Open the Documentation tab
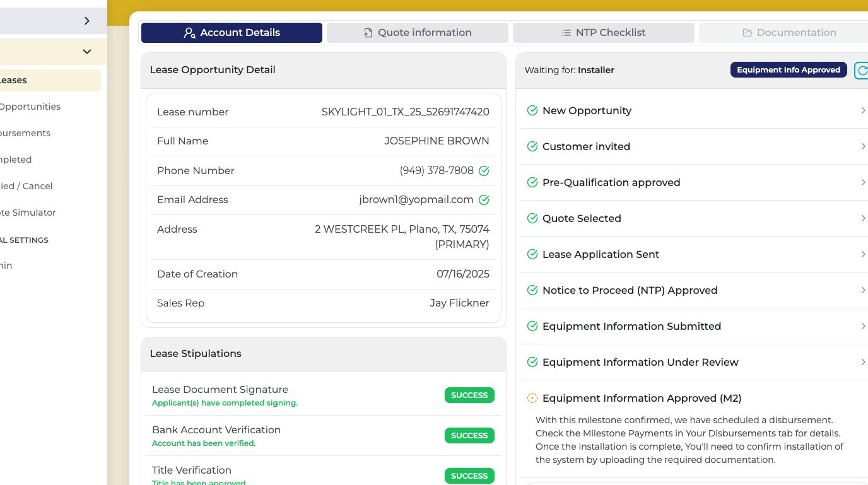Viewport: 868px width, 485px height. point(783,33)
